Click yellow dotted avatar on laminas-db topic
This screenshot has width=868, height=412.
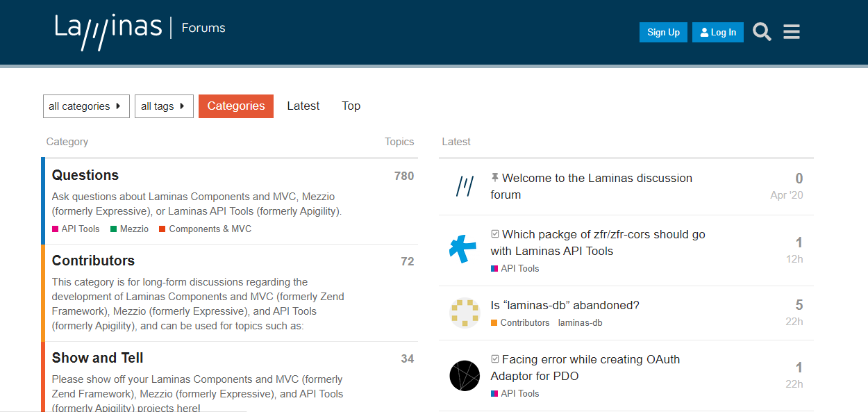point(465,313)
